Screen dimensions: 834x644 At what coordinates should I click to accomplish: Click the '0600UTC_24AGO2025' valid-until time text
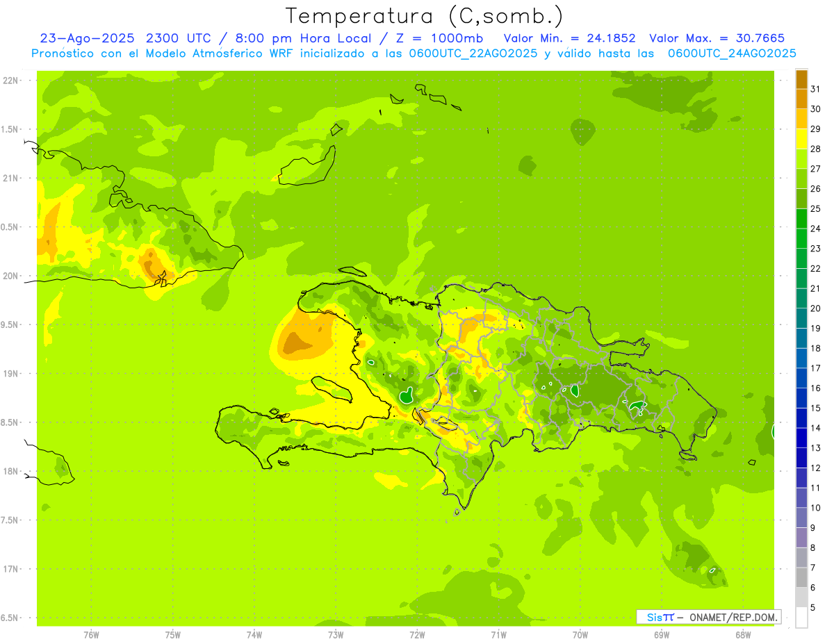pyautogui.click(x=732, y=53)
